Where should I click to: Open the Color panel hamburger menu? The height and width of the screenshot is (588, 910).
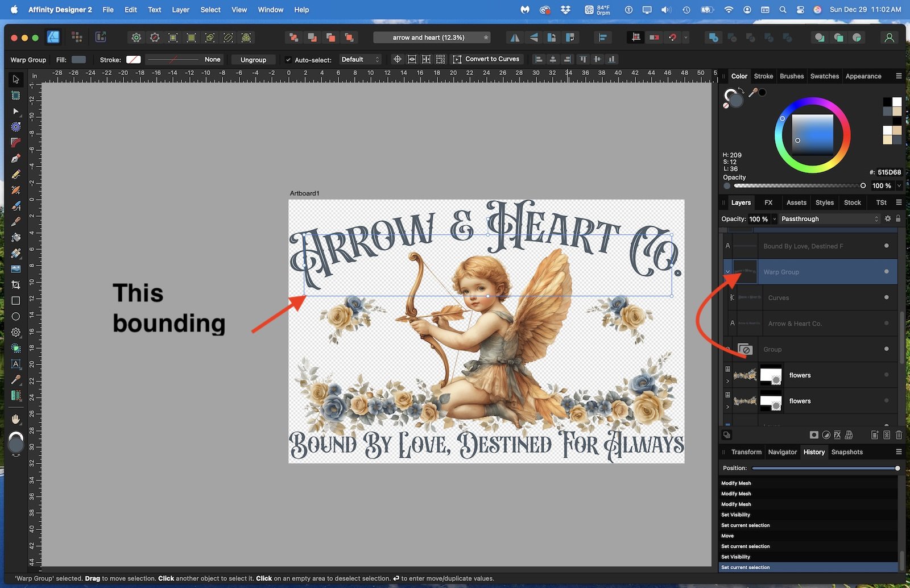(899, 76)
